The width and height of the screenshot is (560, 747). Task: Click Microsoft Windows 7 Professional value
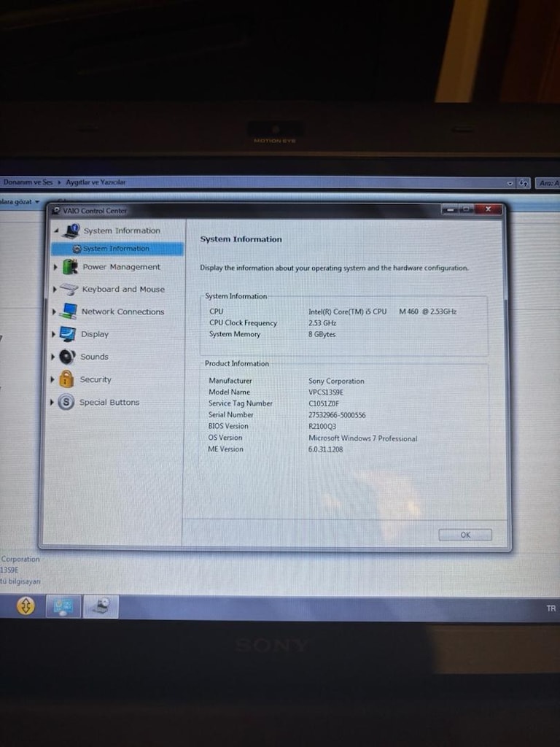point(363,438)
